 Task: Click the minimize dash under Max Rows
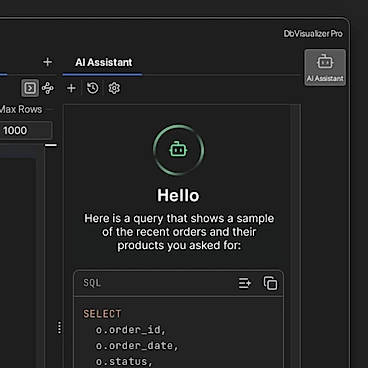(51, 145)
